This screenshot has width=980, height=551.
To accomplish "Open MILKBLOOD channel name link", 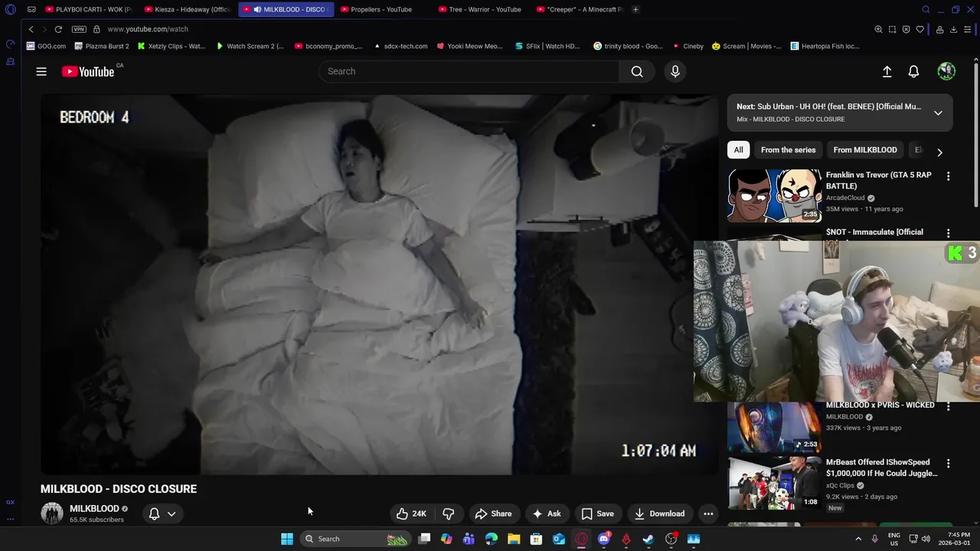I will tap(94, 508).
